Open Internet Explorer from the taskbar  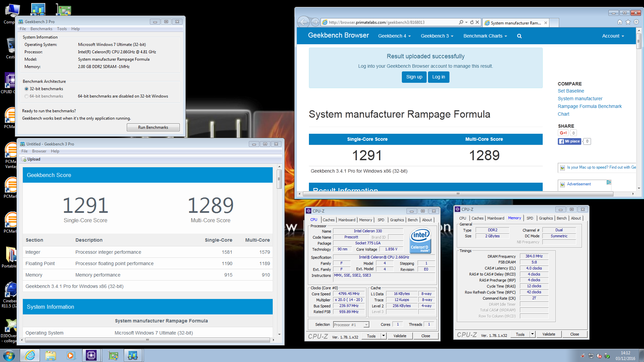(x=30, y=355)
